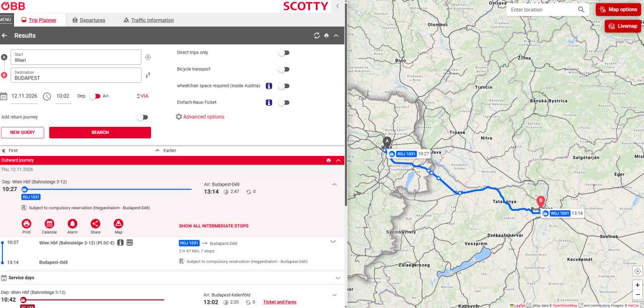
Task: Zoom out on the map
Action: [x=637, y=294]
